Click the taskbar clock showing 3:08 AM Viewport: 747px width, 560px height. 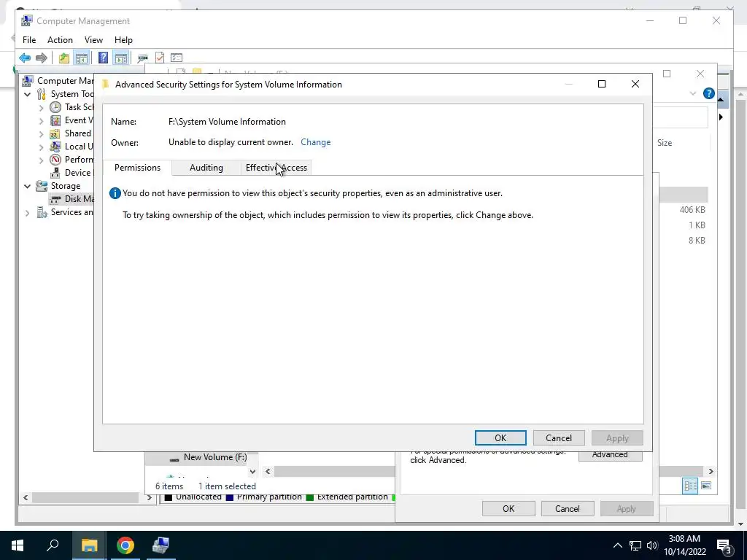click(x=684, y=545)
